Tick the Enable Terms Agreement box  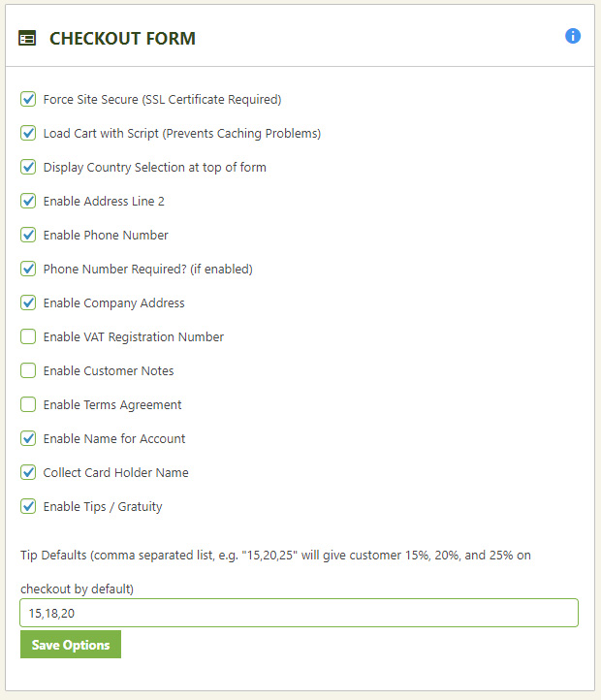pyautogui.click(x=28, y=404)
